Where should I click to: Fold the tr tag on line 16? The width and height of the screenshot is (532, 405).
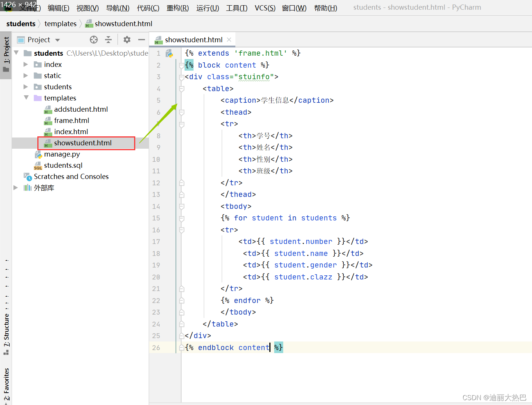click(182, 230)
